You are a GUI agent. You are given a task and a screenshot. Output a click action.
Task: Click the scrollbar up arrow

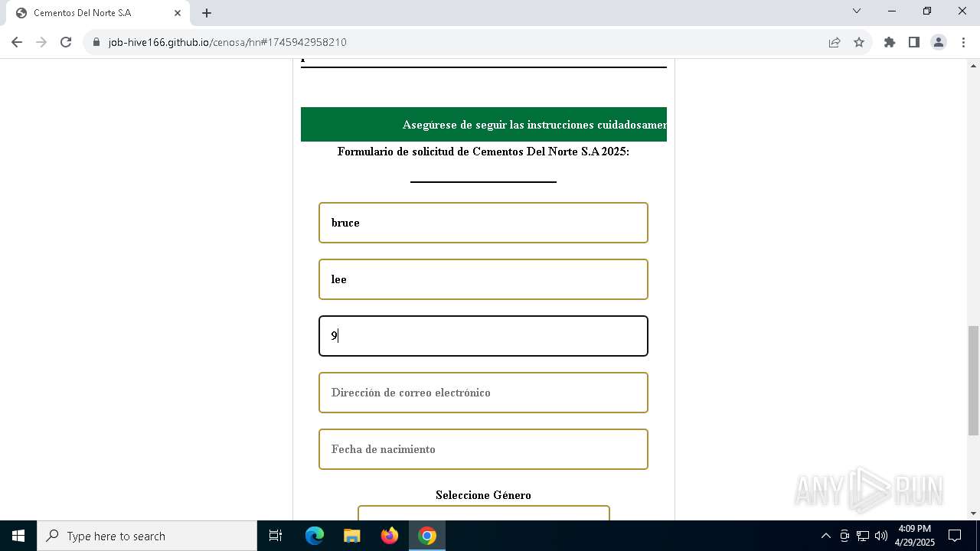point(973,65)
